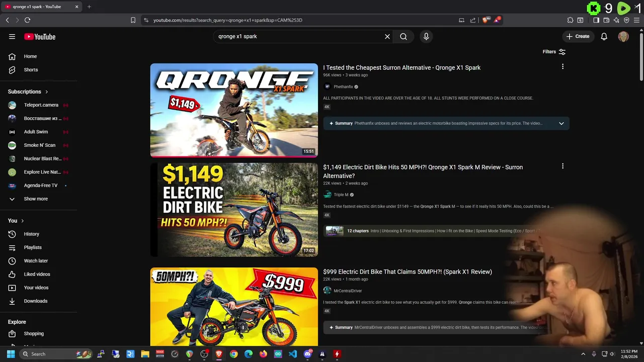Open the Windows Start menu
The image size is (644, 362).
(11, 354)
